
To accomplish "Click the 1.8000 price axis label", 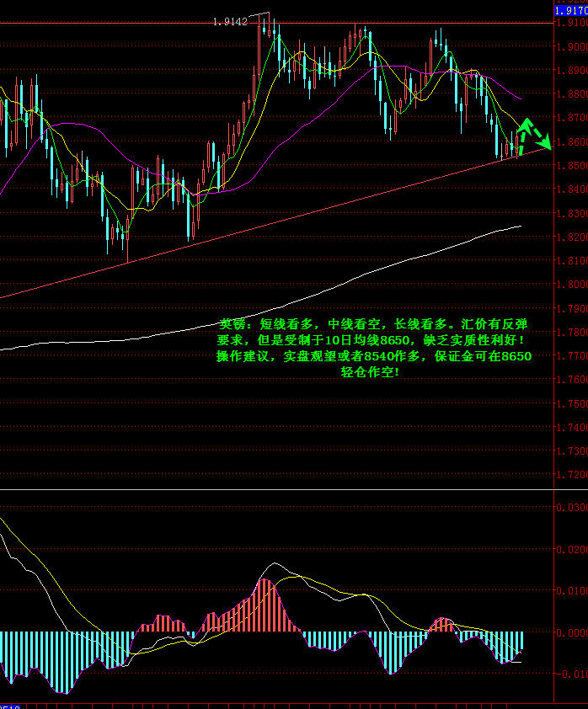I will click(x=572, y=285).
